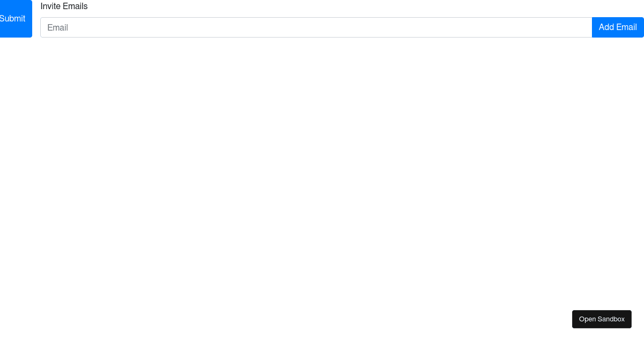This screenshot has height=338, width=644.
Task: Focus the Email input field
Action: [316, 27]
